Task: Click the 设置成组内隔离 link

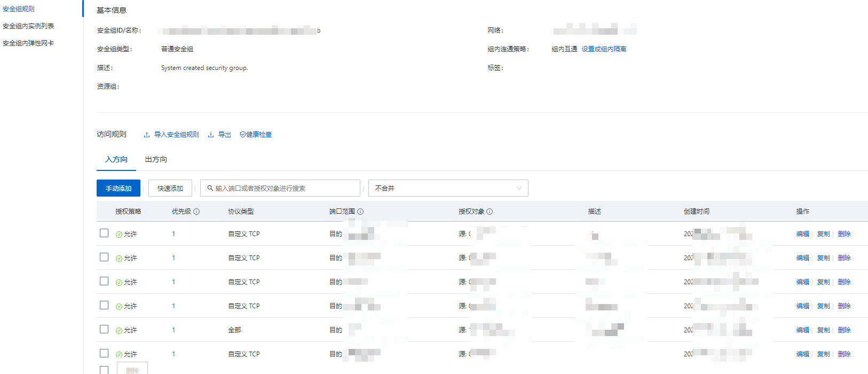Action: 604,49
